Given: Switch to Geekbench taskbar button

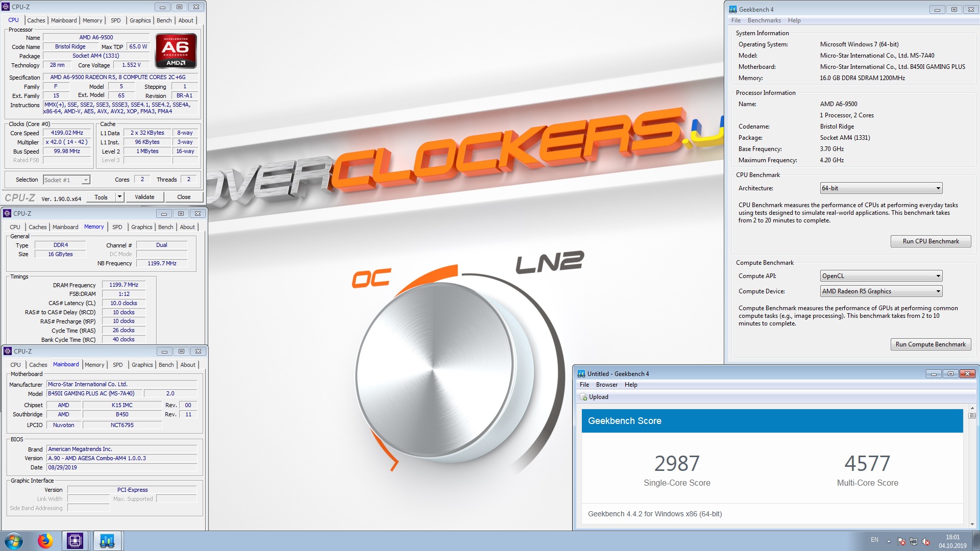Looking at the screenshot, I should point(107,541).
